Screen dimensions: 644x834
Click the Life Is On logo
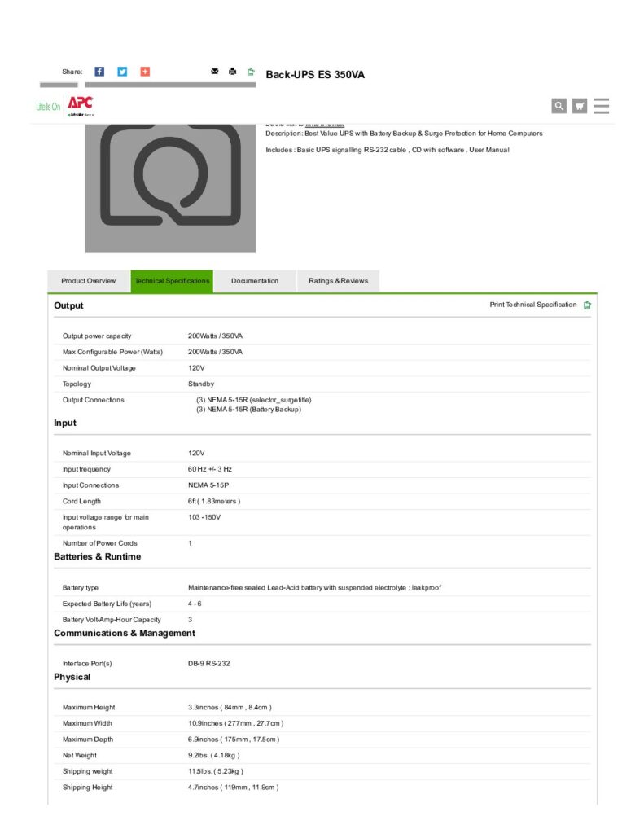(48, 107)
